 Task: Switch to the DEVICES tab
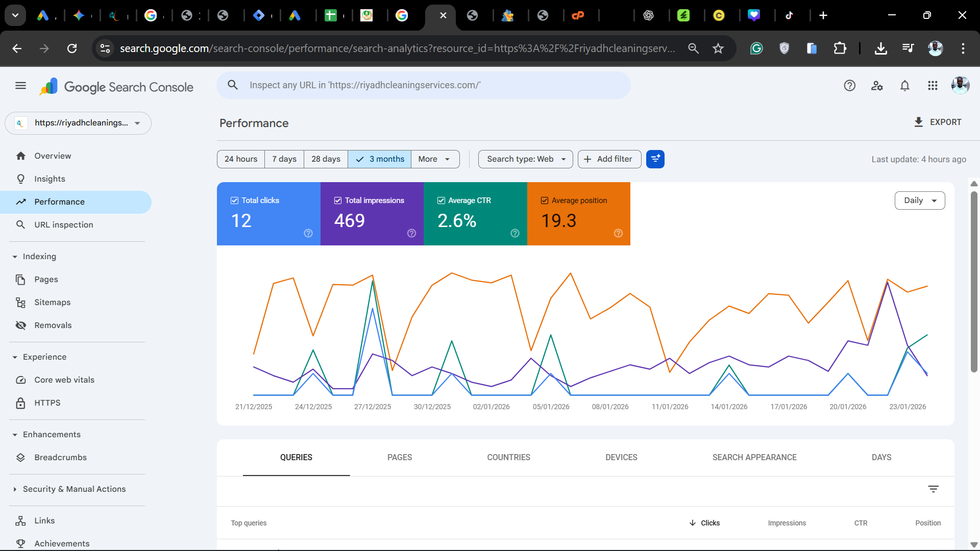[621, 457]
